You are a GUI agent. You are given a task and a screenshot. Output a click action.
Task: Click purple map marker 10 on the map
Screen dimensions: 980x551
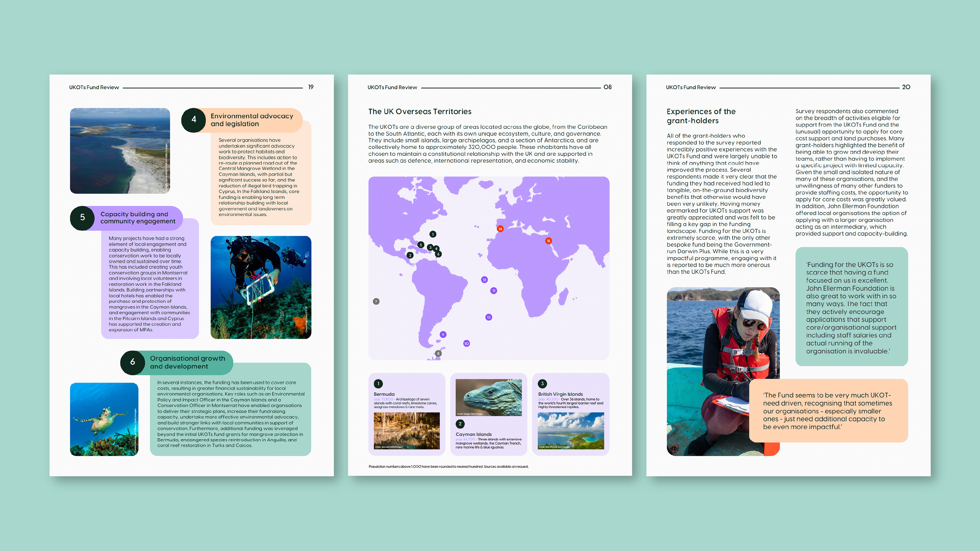click(467, 343)
